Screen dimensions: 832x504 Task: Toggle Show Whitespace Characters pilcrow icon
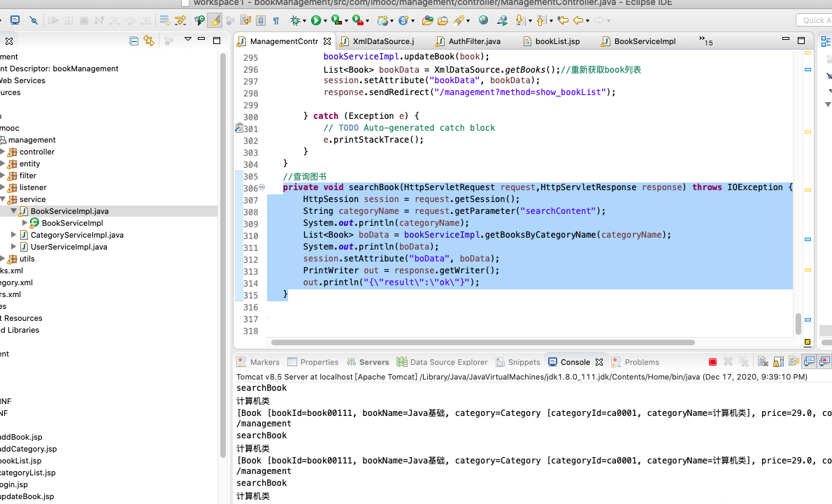pyautogui.click(x=276, y=21)
